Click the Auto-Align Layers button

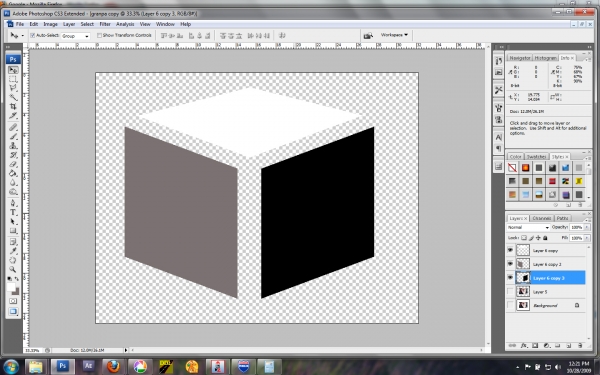[282, 36]
